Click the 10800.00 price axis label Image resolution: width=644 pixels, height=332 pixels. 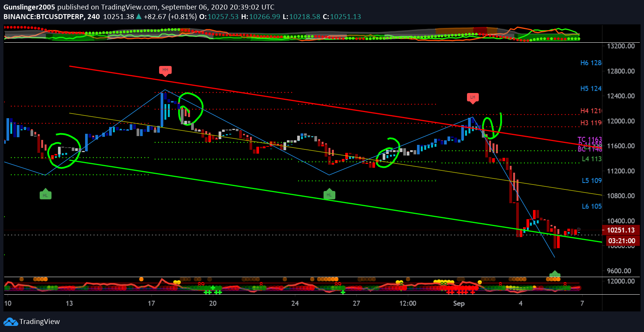(621, 196)
